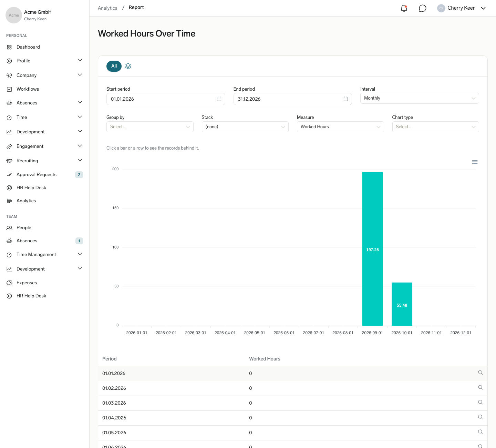
Task: Click the Approval Requests badge 2
Action: tap(79, 175)
